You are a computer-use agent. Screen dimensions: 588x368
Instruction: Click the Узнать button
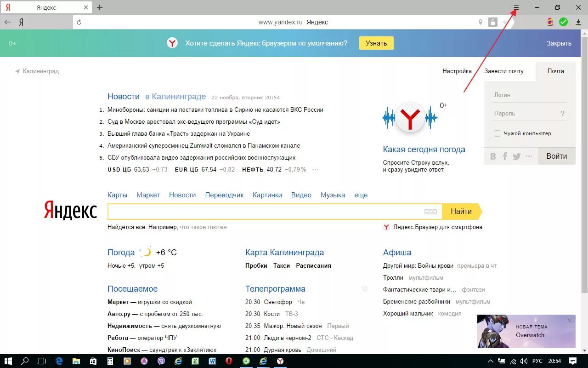coord(376,43)
